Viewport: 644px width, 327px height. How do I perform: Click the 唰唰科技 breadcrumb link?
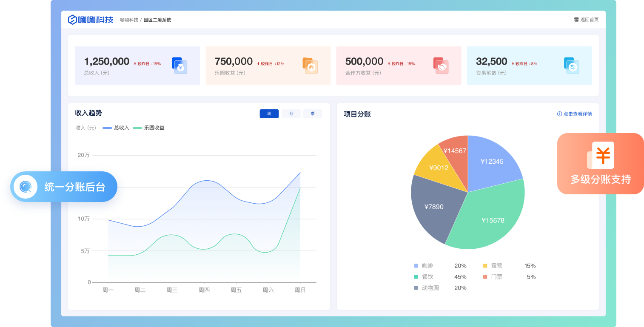(x=129, y=20)
